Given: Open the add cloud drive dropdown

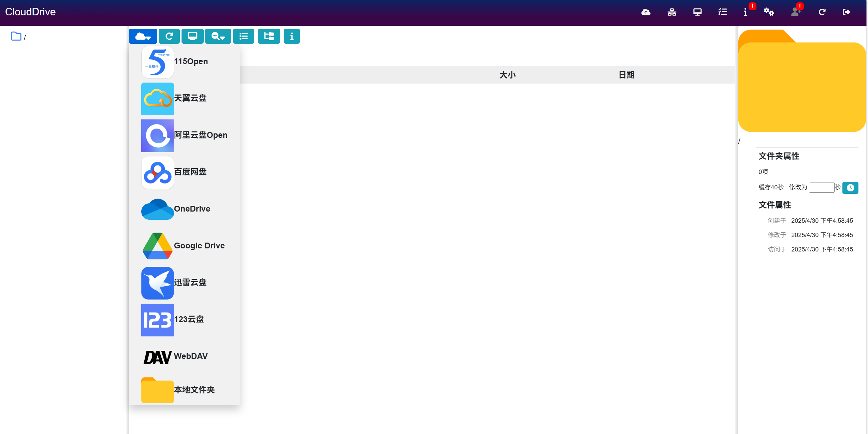Looking at the screenshot, I should point(143,36).
